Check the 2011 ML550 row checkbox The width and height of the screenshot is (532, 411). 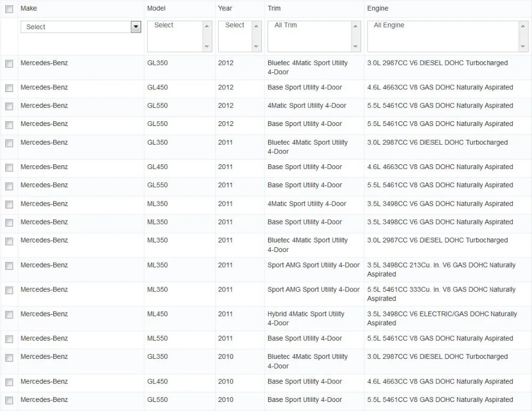point(9,339)
